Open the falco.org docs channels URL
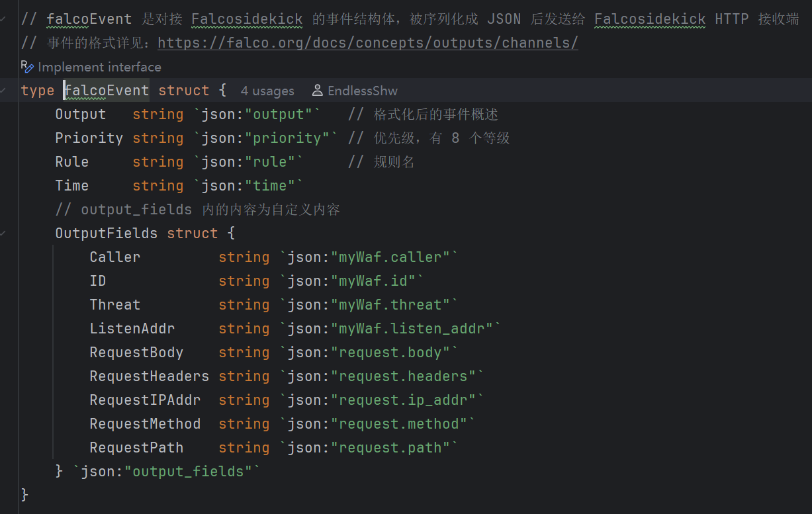 367,43
